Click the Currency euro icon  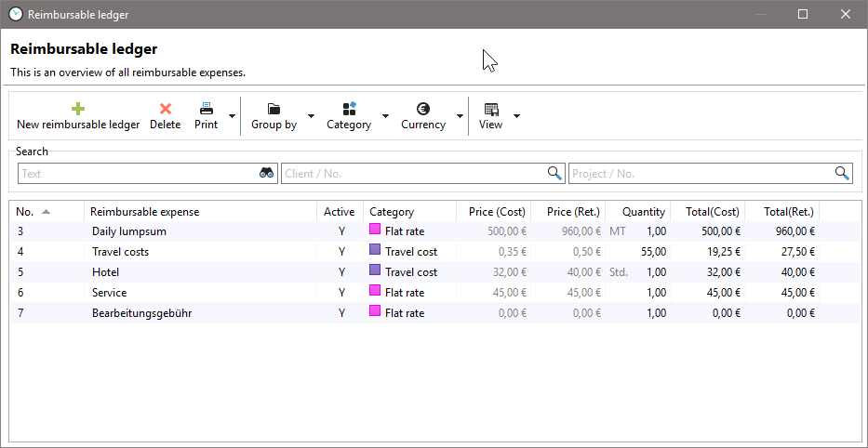[x=423, y=109]
